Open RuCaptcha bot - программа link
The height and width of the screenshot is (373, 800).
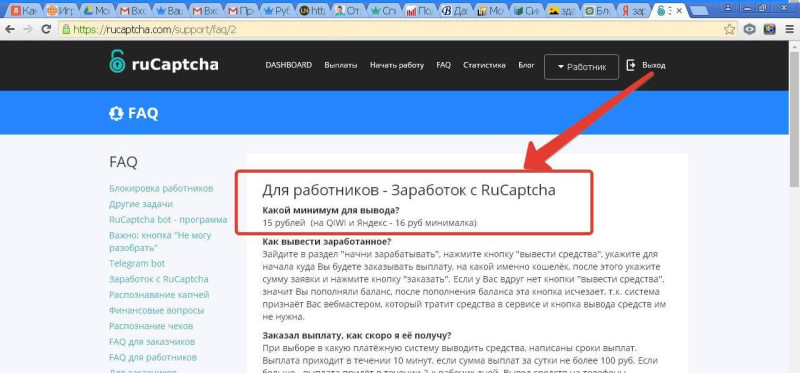click(x=168, y=220)
